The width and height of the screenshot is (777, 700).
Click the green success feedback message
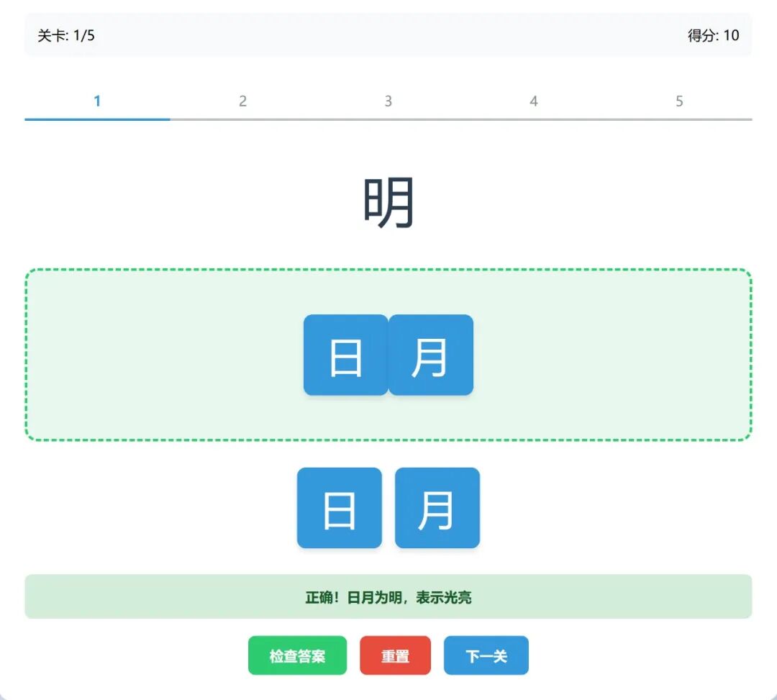[x=388, y=597]
